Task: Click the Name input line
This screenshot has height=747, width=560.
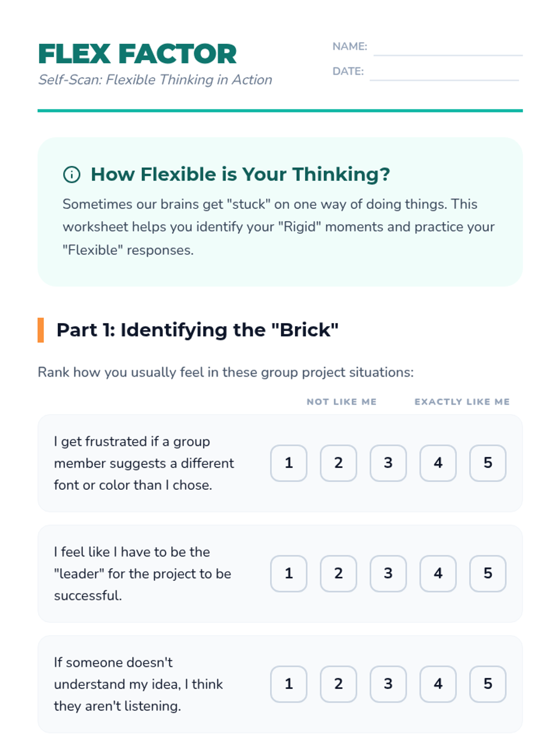Action: (448, 49)
